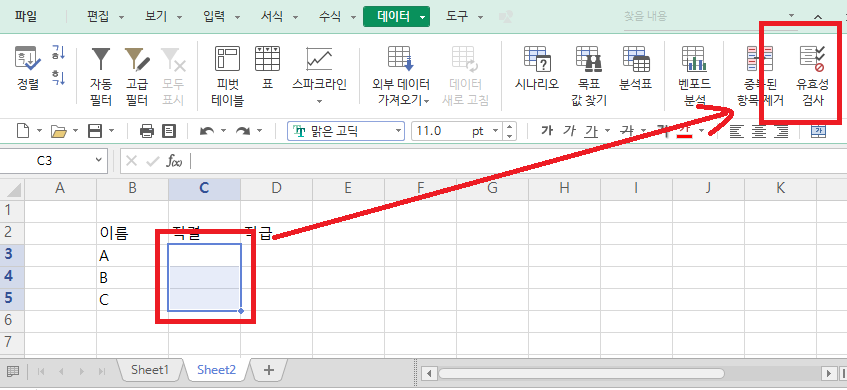The width and height of the screenshot is (847, 390).
Task: Open the 파일 menu
Action: [26, 16]
